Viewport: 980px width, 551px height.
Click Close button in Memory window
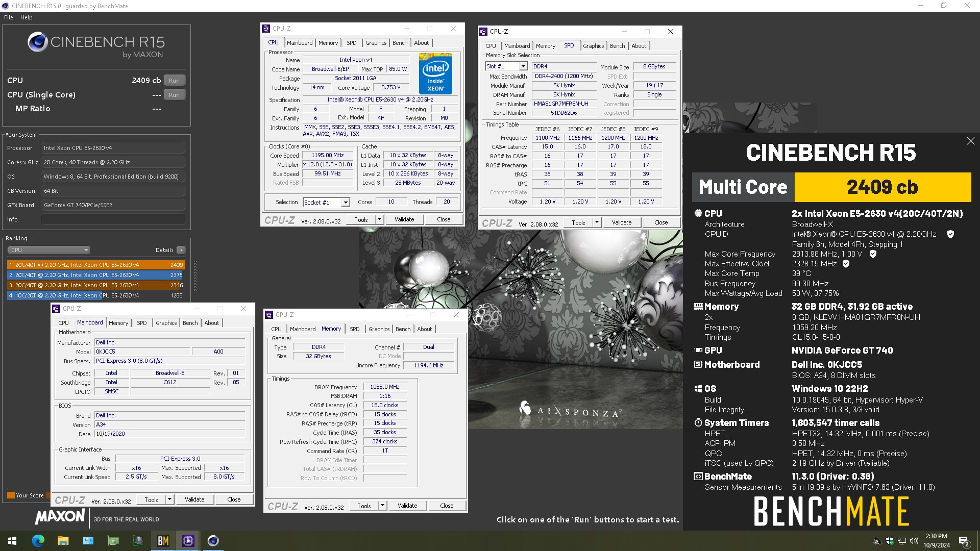click(x=447, y=506)
